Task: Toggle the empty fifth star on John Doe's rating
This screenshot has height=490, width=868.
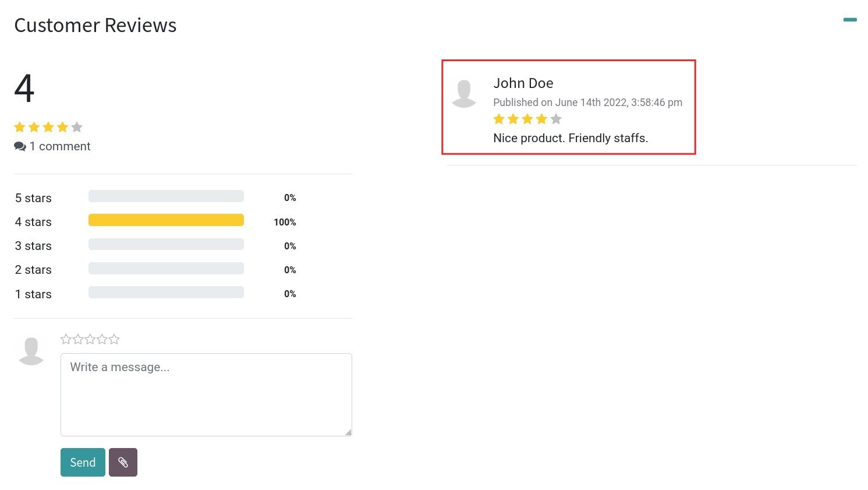Action: 557,119
